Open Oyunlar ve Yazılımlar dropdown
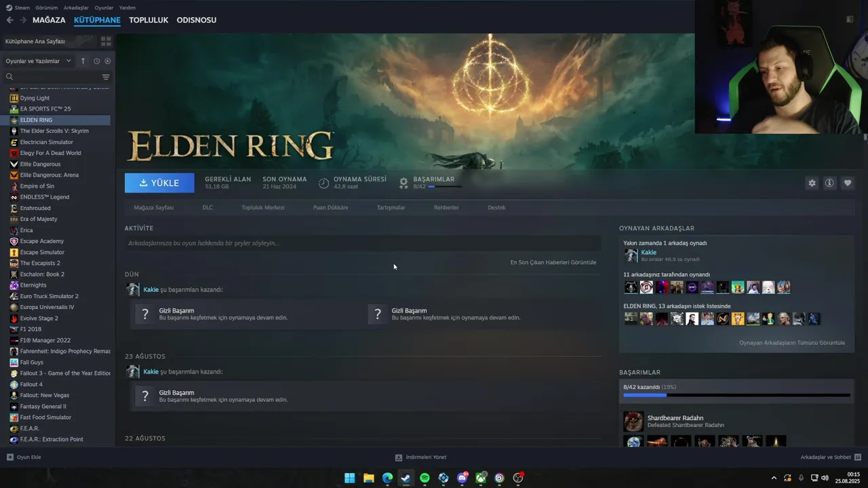Screen dimensions: 868x488 (38, 61)
